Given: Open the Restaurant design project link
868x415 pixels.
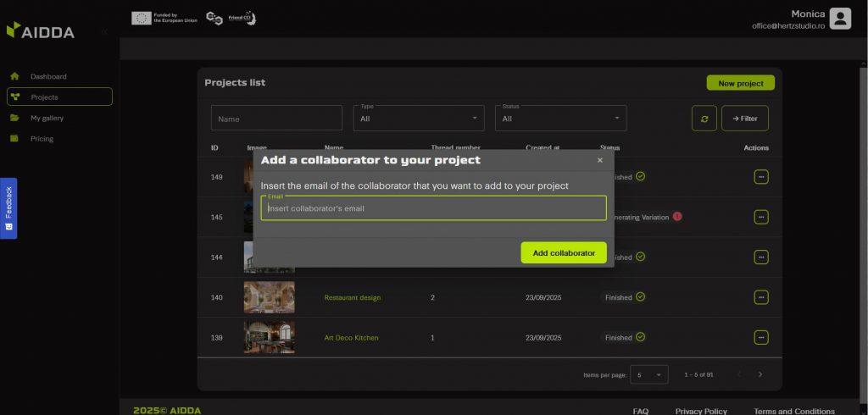Looking at the screenshot, I should point(353,297).
